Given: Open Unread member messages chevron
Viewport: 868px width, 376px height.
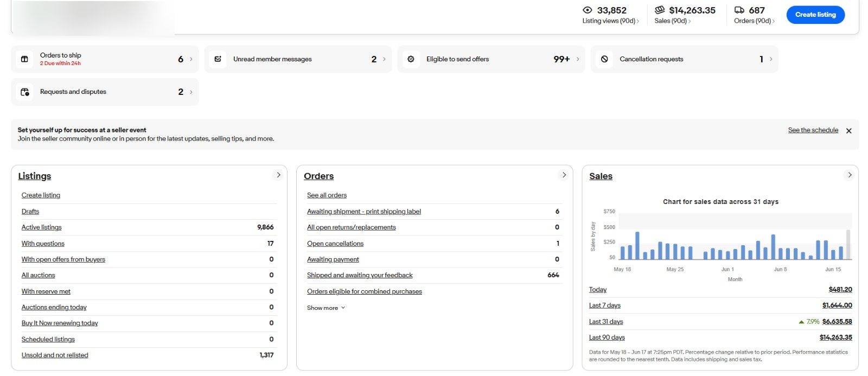Looking at the screenshot, I should [384, 59].
